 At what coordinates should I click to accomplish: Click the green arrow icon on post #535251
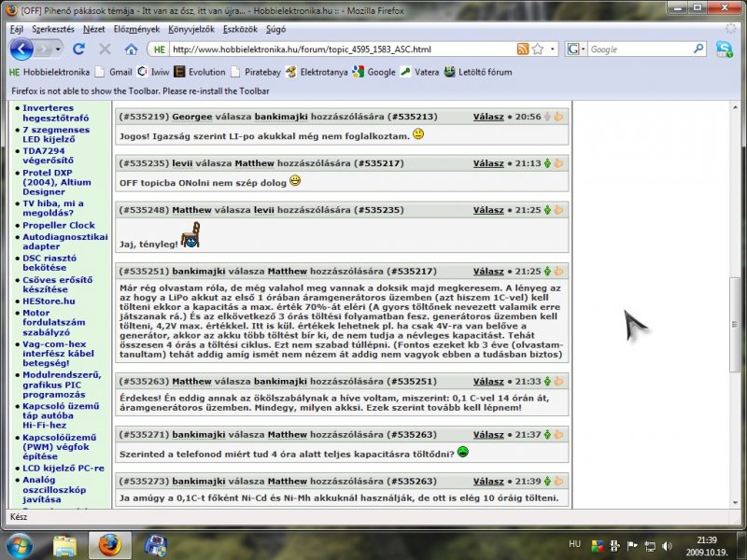(547, 271)
